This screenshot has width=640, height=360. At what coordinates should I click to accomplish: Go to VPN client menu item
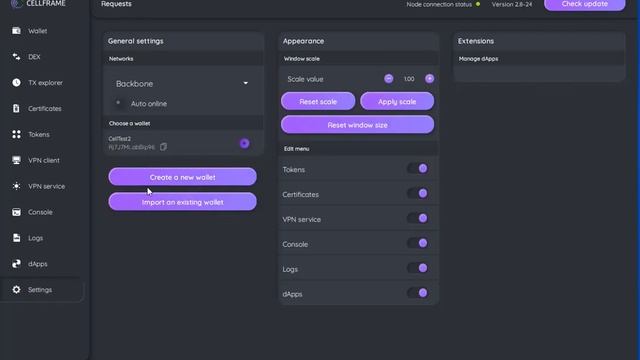coord(44,160)
